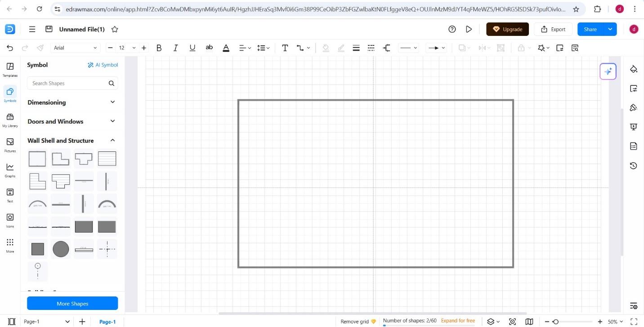Screen dimensions: 644x327
Task: Click the connector jump style icon
Action: (x=386, y=48)
